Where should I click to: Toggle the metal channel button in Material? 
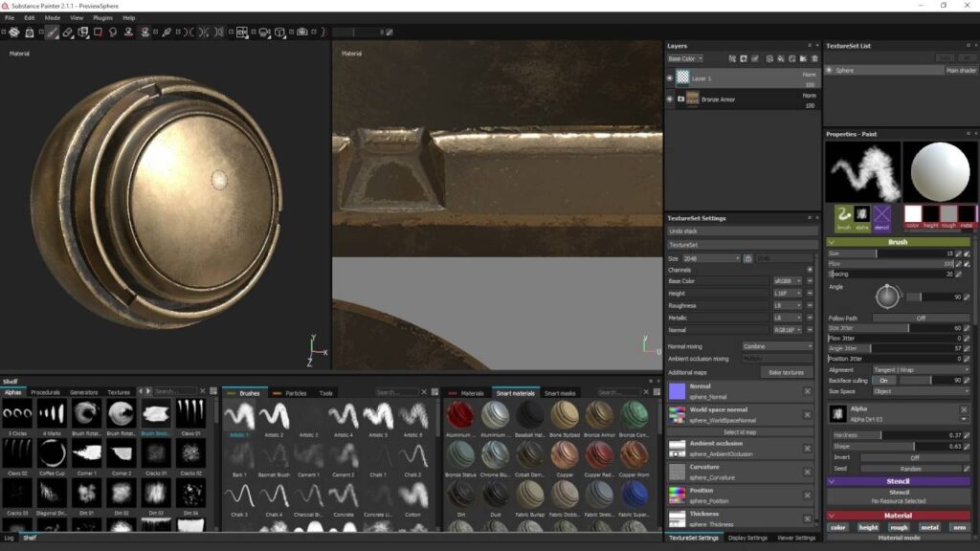[x=929, y=527]
